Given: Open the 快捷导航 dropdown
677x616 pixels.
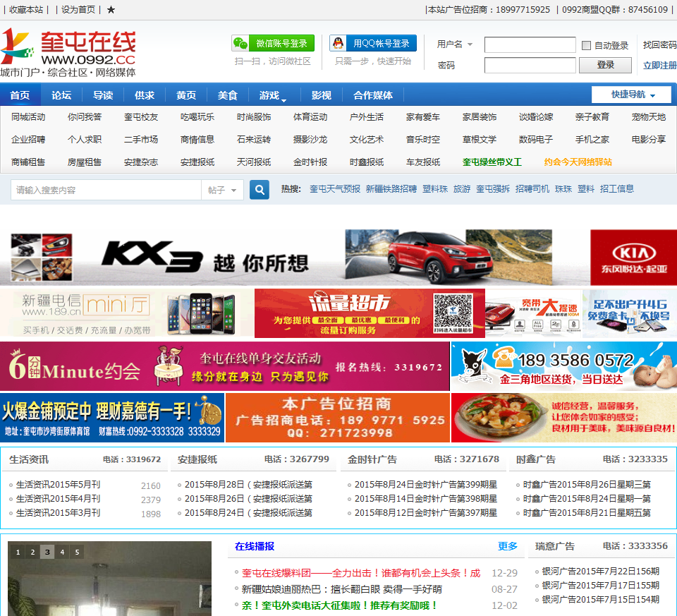Looking at the screenshot, I should 631,95.
